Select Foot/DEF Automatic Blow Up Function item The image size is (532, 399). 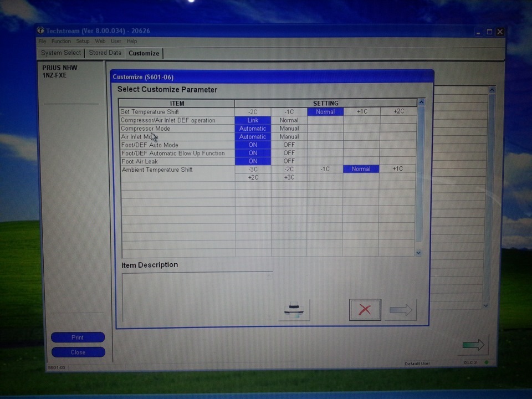pyautogui.click(x=177, y=153)
